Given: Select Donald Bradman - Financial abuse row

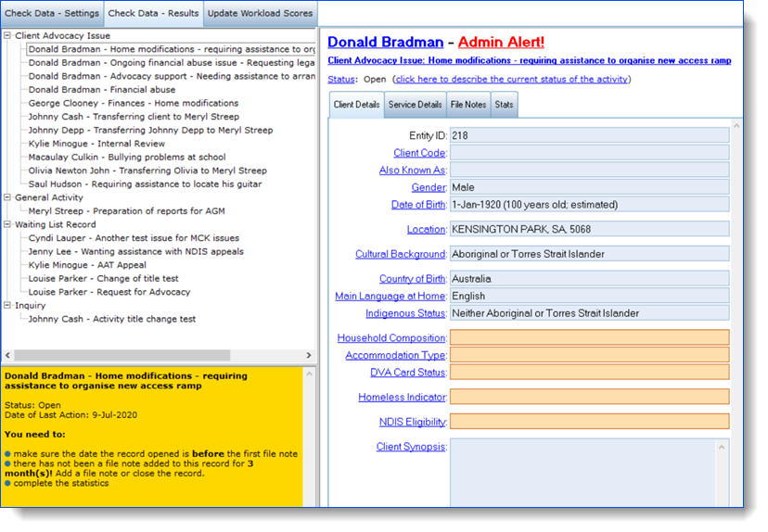Looking at the screenshot, I should 102,90.
